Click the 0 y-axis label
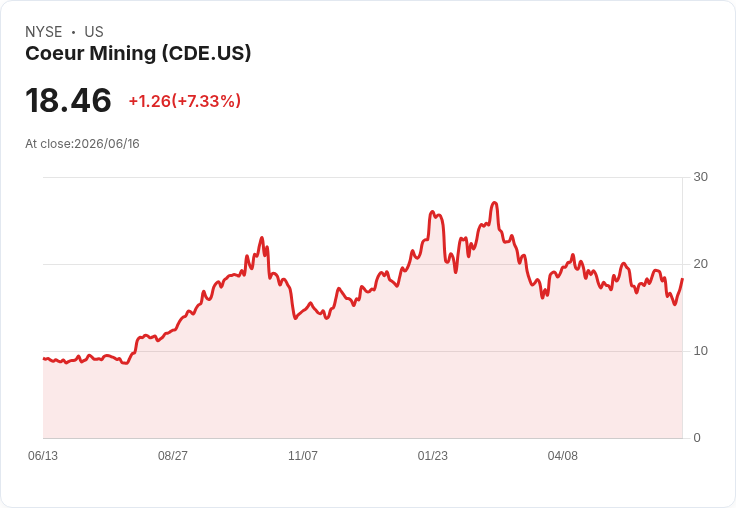The width and height of the screenshot is (736, 508). [697, 438]
